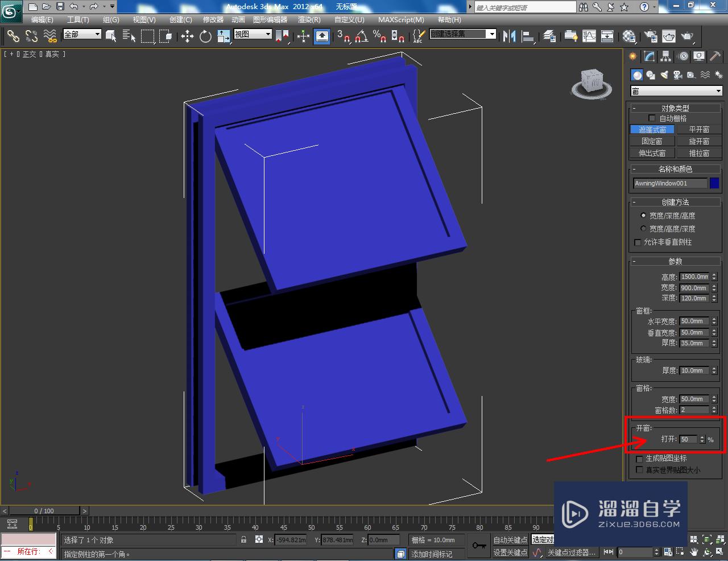Screen dimensions: 728x561
Task: Select 宽度/高度/深度 creation method
Action: pos(643,229)
